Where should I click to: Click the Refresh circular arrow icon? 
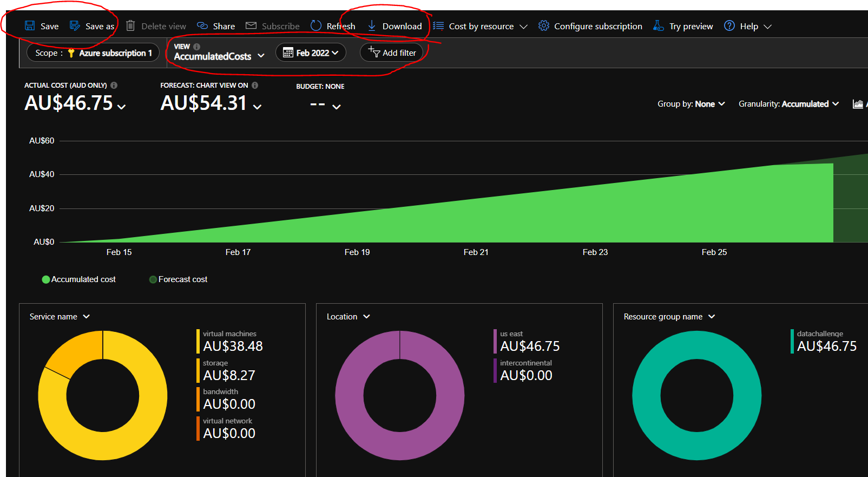point(316,25)
